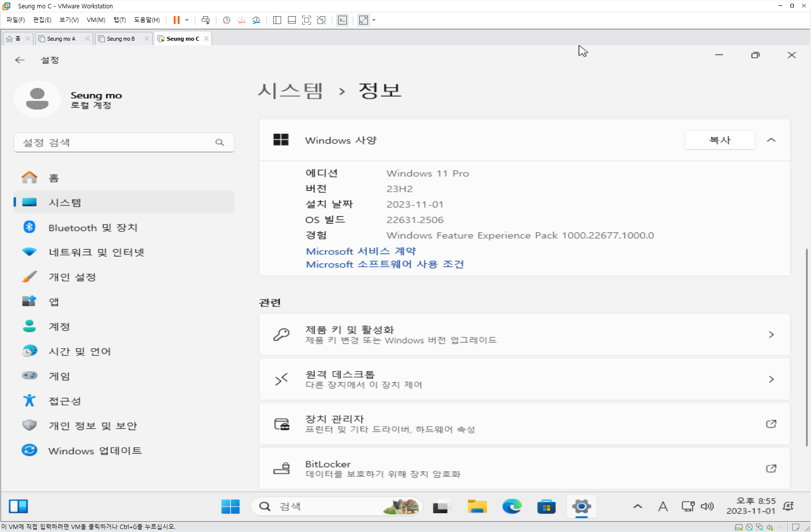Select 시스템 in the settings sidebar
Image resolution: width=811 pixels, height=532 pixels.
click(124, 202)
